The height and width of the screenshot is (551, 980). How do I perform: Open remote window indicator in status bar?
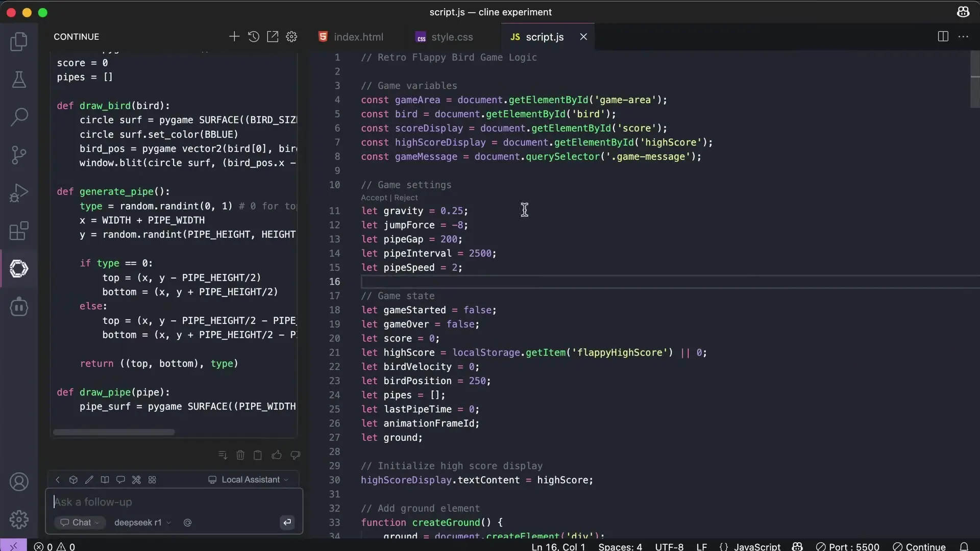click(13, 546)
